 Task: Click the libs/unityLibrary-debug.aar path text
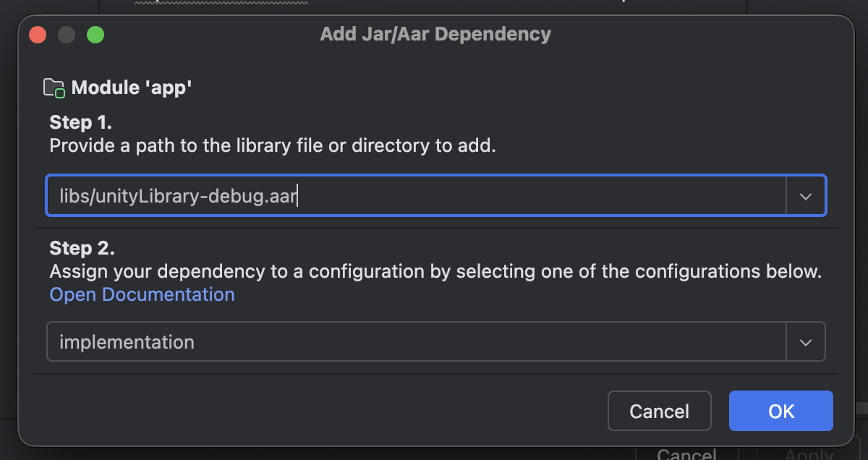(x=179, y=196)
